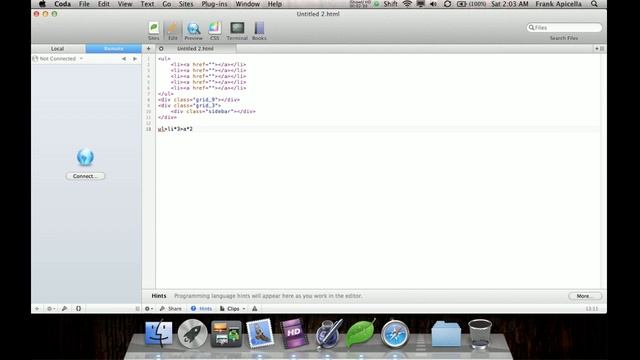Viewport: 640px width, 360px height.
Task: Go forward with the sidebar right arrow
Action: point(135,59)
